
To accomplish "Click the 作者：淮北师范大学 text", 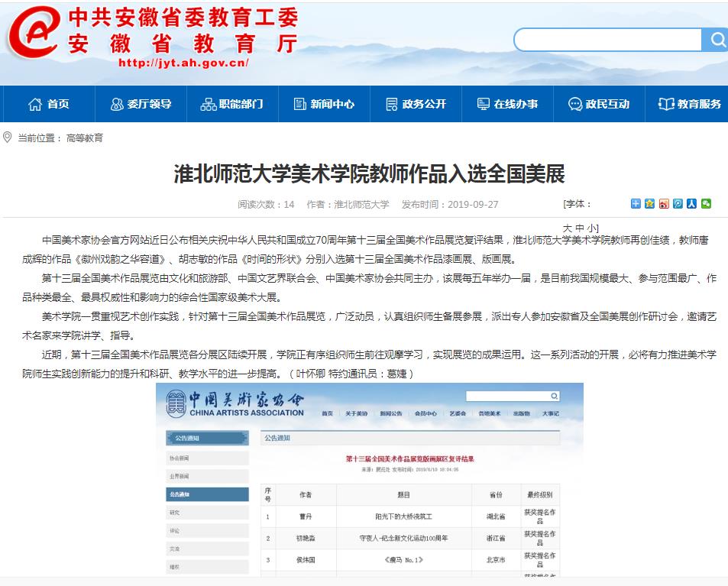I will (x=348, y=204).
